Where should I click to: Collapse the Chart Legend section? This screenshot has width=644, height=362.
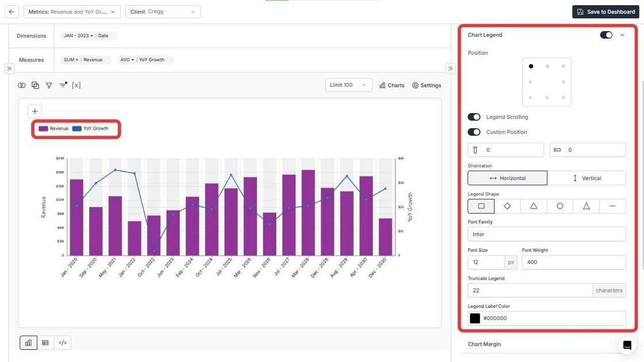(622, 35)
